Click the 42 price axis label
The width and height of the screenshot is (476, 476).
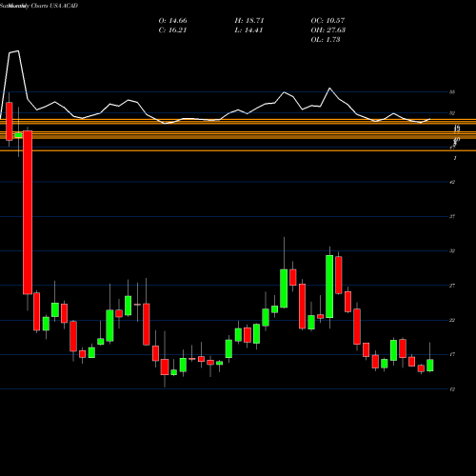pos(452,182)
